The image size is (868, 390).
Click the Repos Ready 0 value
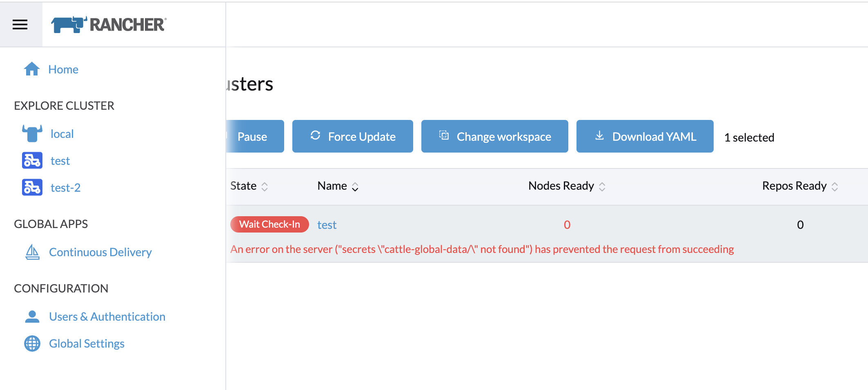(x=800, y=225)
